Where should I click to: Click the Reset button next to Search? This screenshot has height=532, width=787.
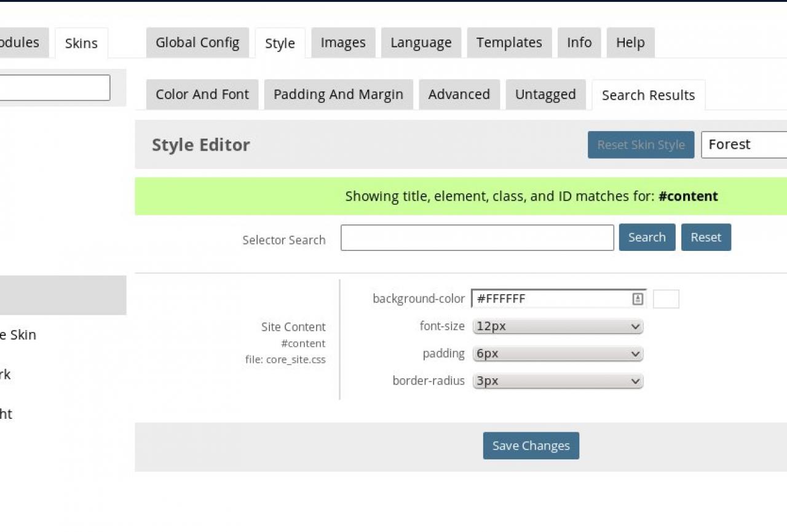point(706,237)
